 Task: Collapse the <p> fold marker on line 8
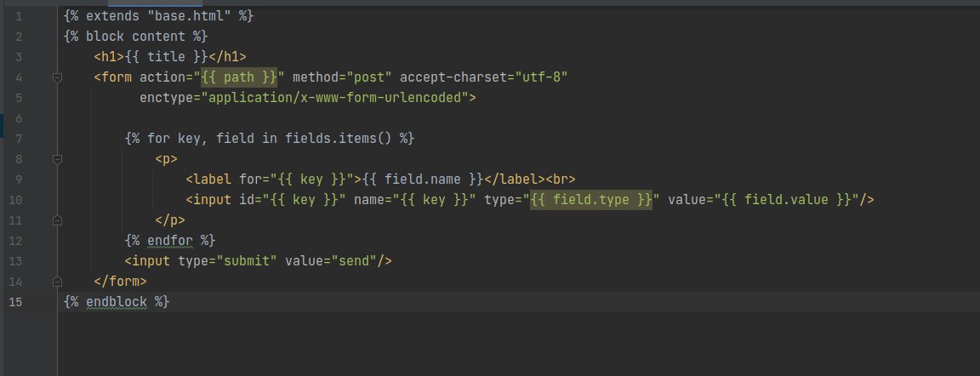tap(58, 159)
